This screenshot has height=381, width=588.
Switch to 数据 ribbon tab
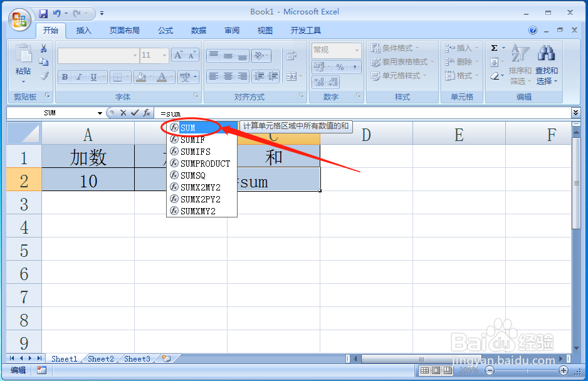[199, 30]
